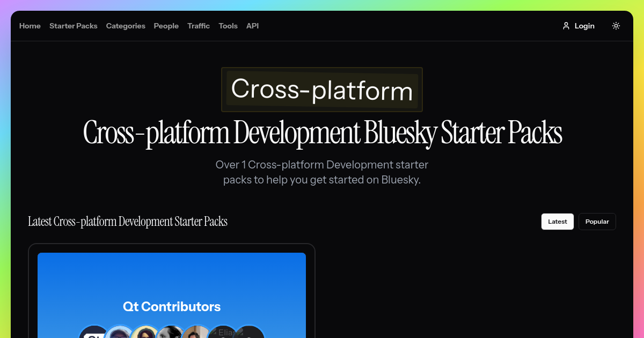Navigate to Starter Packs
The width and height of the screenshot is (644, 338).
point(73,26)
